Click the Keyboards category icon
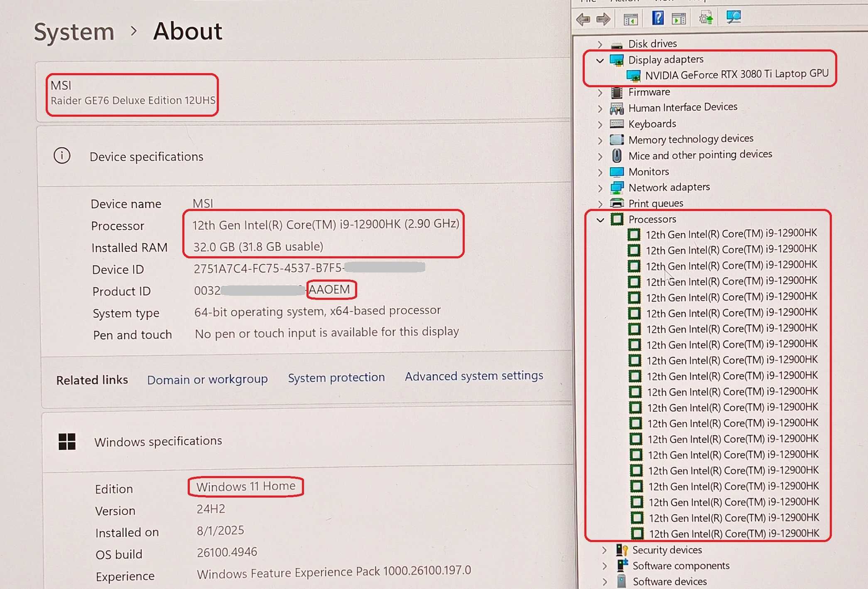Viewport: 868px width, 589px height. (x=617, y=124)
